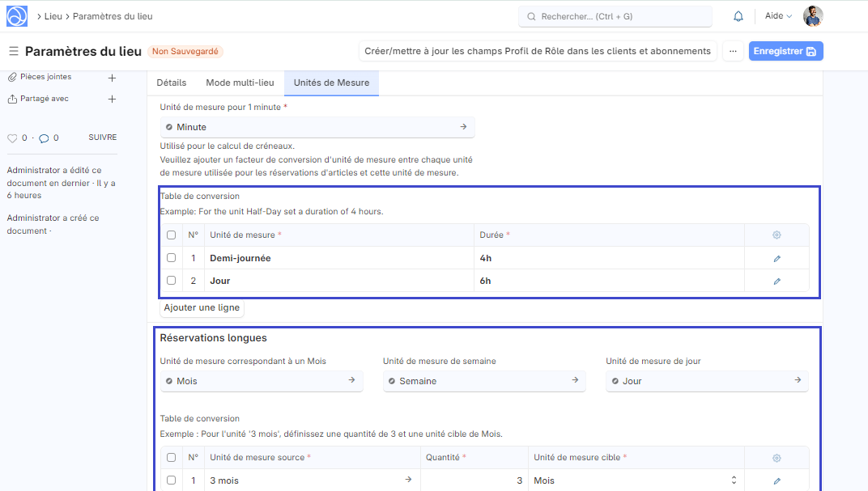This screenshot has height=491, width=868.
Task: Switch to the Détails tab
Action: click(171, 83)
